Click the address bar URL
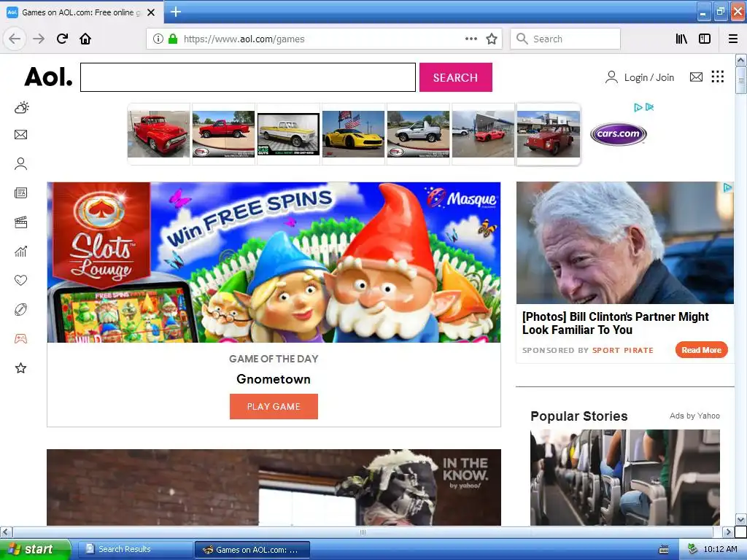The width and height of the screenshot is (747, 560). coord(244,39)
